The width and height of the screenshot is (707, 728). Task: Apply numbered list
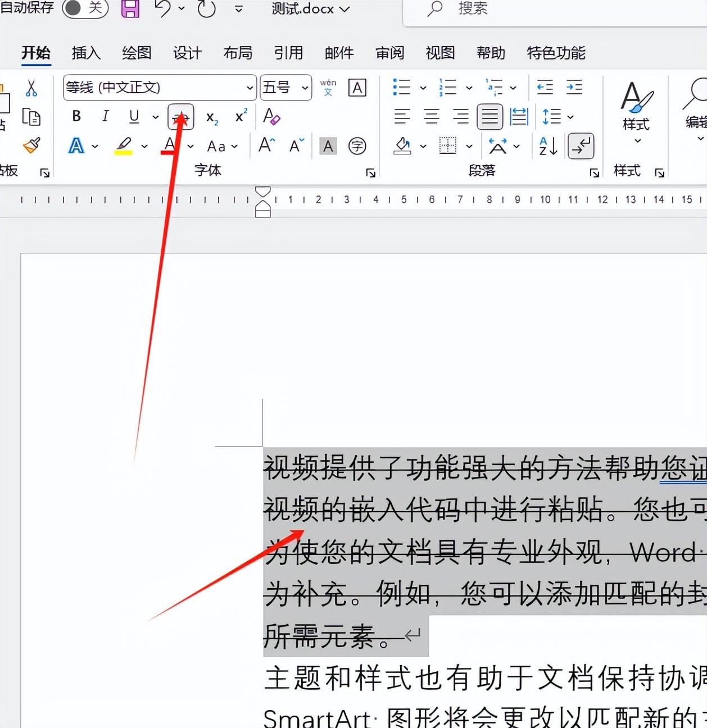click(447, 87)
